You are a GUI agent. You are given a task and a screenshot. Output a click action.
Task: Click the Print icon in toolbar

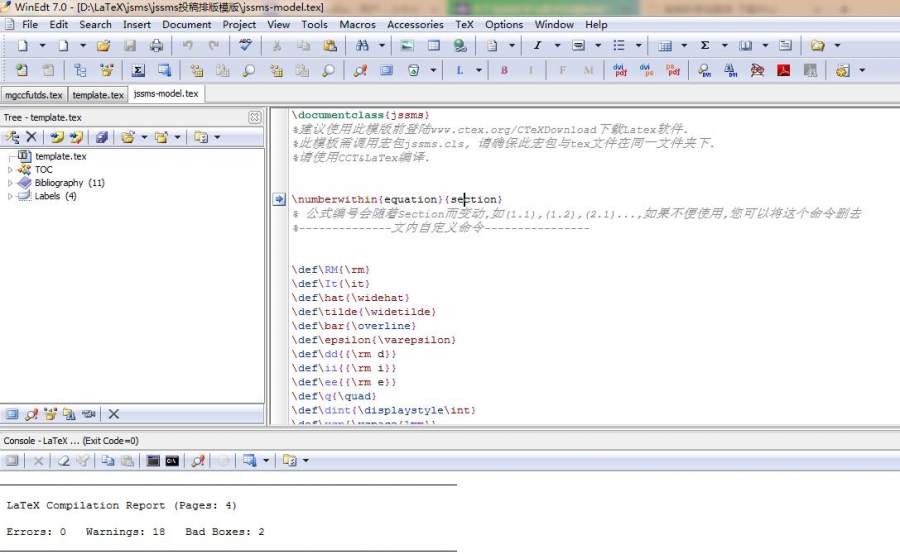click(x=156, y=46)
